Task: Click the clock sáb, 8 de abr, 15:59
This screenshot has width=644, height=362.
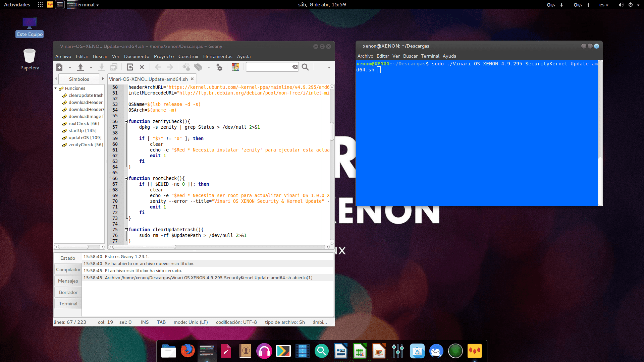Action: (x=322, y=5)
